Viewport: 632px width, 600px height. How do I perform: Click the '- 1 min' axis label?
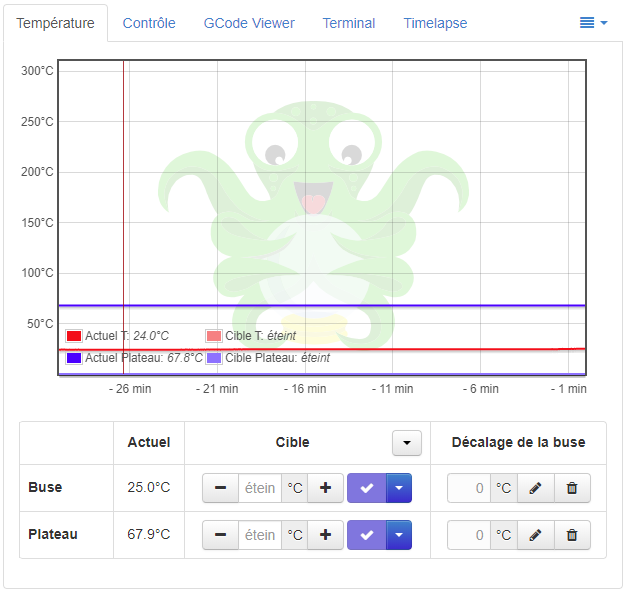(569, 389)
